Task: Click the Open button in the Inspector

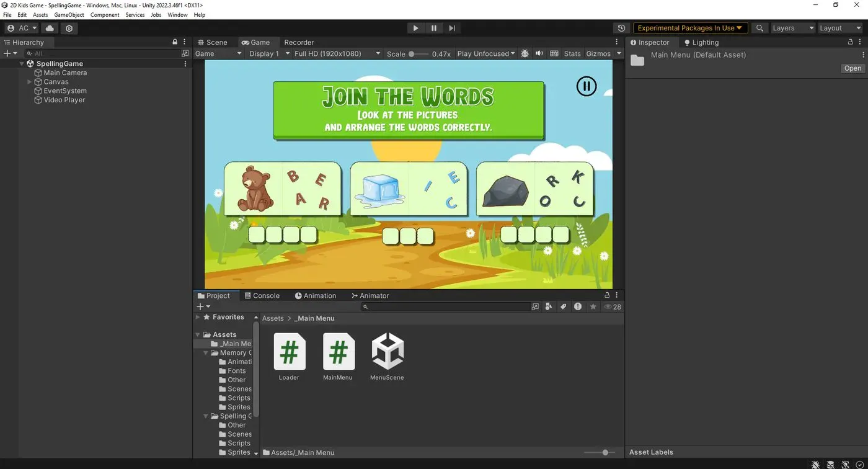Action: [852, 68]
